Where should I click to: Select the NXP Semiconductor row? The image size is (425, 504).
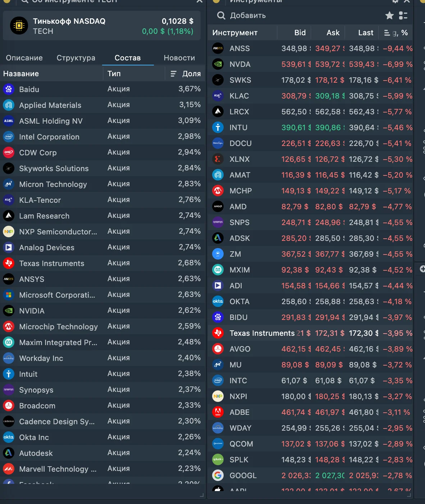click(x=102, y=232)
